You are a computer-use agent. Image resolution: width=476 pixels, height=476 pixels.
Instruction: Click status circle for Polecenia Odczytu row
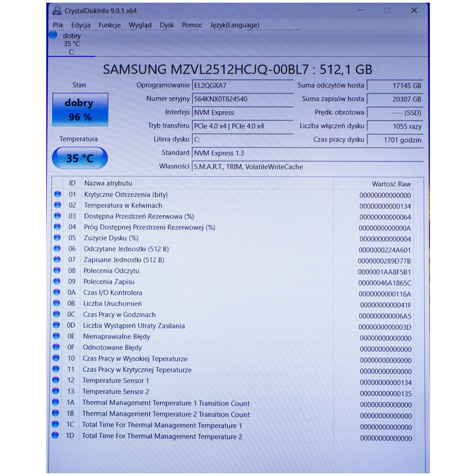[x=57, y=270]
